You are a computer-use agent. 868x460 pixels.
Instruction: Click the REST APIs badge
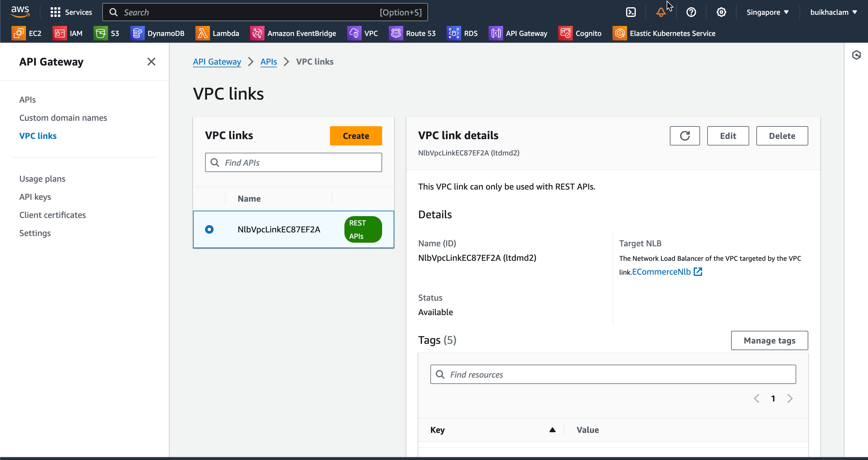363,229
